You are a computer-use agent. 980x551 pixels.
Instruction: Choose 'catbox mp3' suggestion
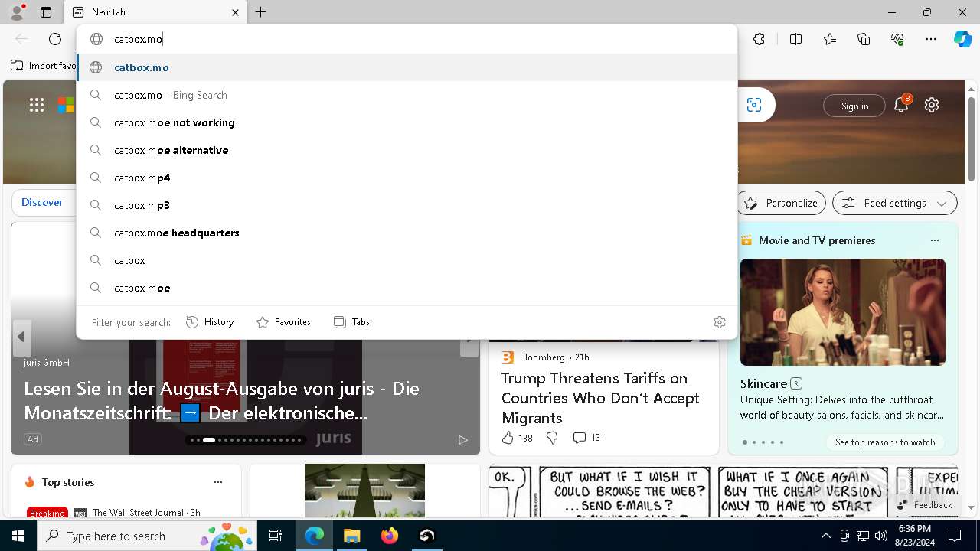tap(407, 205)
